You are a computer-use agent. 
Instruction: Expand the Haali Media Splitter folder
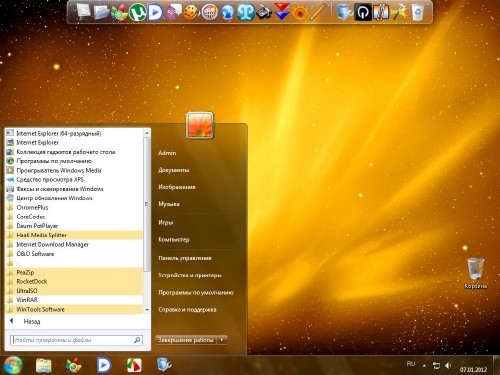click(x=74, y=235)
